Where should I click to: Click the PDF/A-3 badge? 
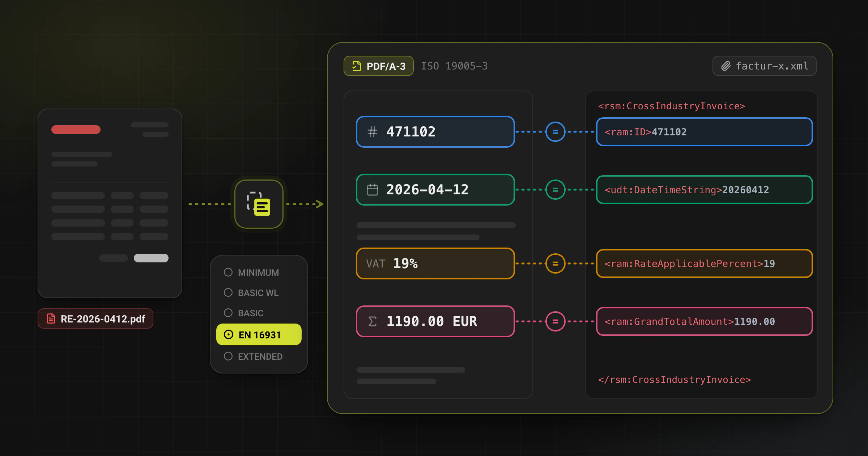[x=379, y=66]
